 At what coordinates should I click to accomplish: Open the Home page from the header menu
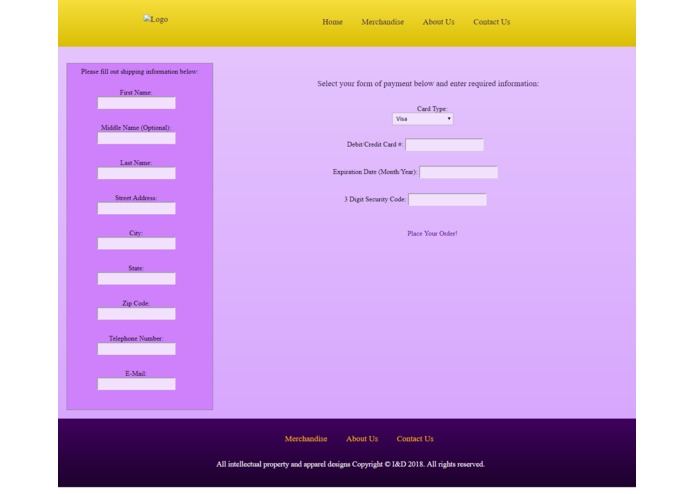(332, 22)
